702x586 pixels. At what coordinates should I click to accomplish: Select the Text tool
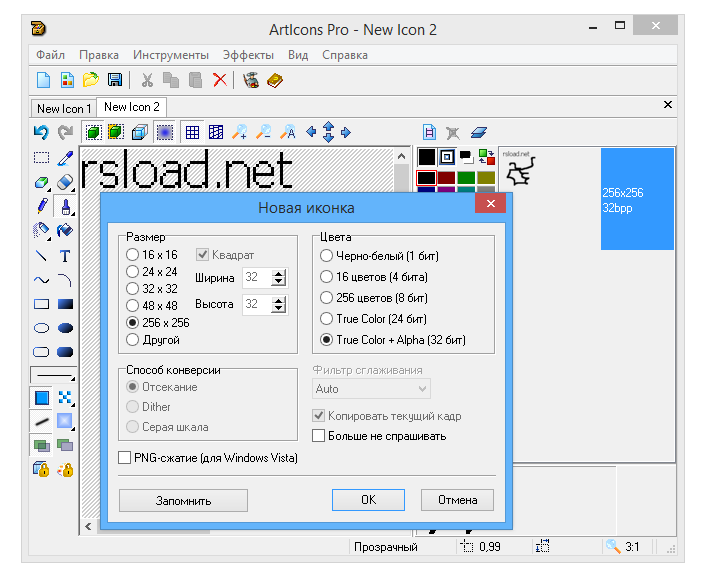65,256
